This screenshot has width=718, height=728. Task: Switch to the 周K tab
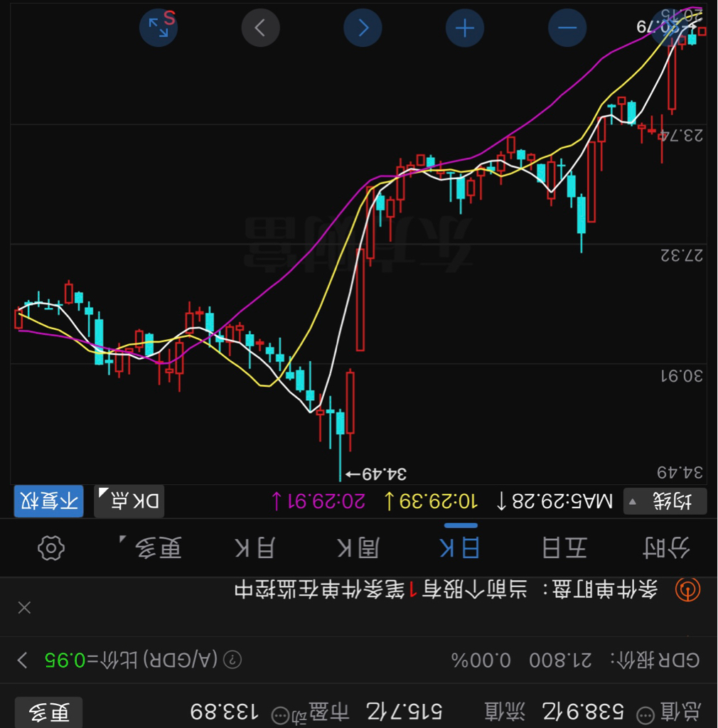point(358,548)
